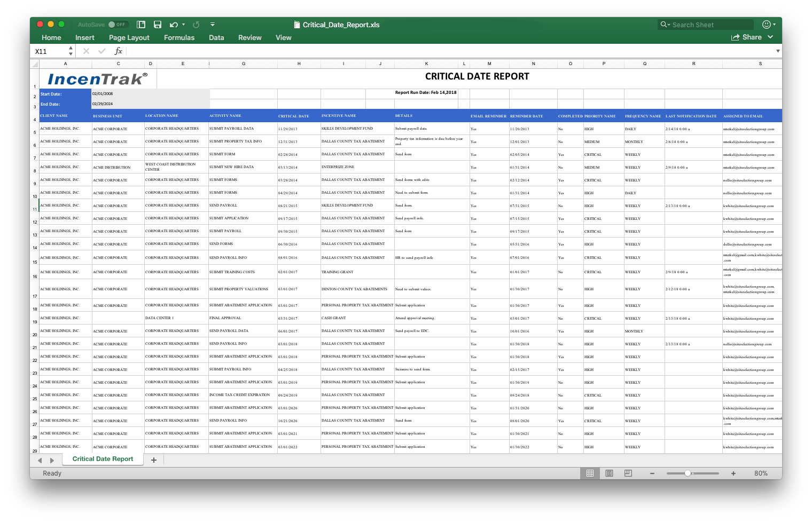Click the fx Insert Function icon
812x522 pixels.
pyautogui.click(x=119, y=51)
